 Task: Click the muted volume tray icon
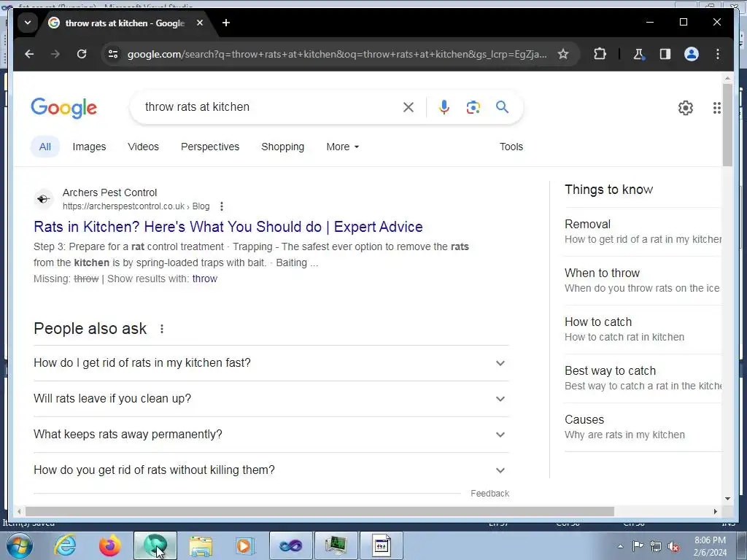pyautogui.click(x=673, y=546)
